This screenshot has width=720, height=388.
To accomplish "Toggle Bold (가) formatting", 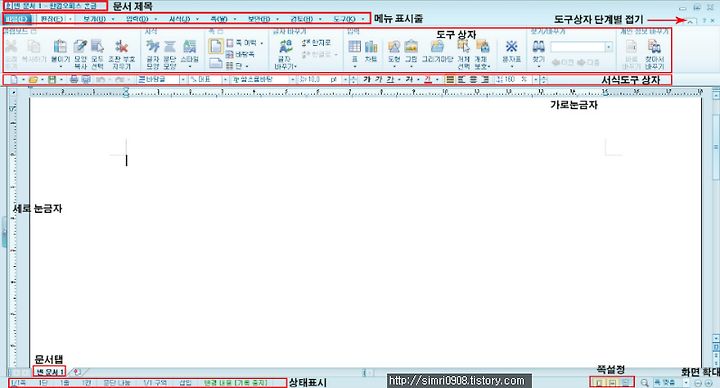I will tap(366, 79).
